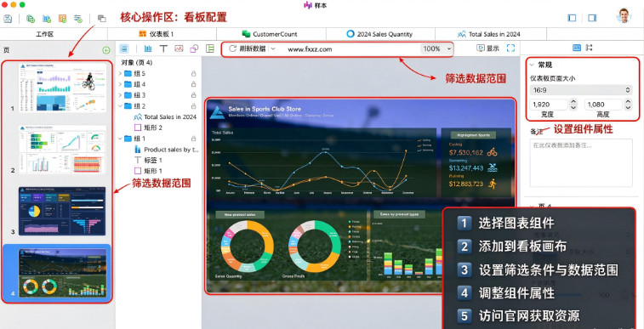Open the refresh data dropdown arrow
The height and width of the screenshot is (329, 644).
coord(273,48)
